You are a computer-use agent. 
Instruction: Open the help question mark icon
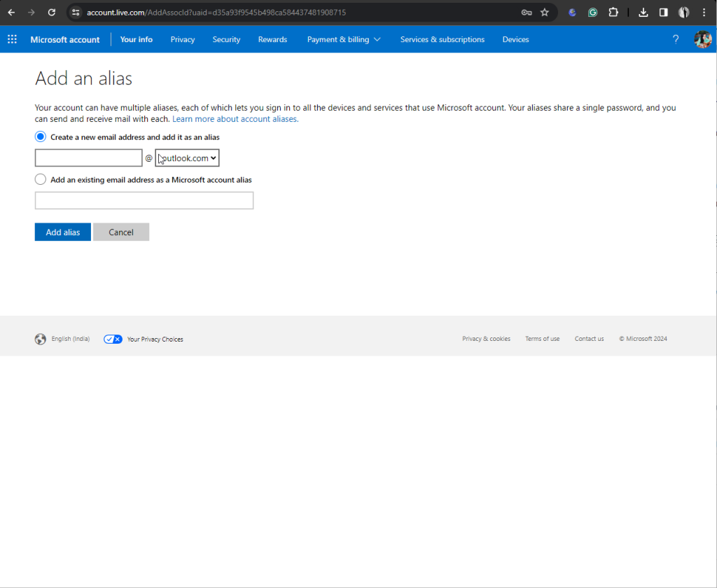tap(676, 39)
